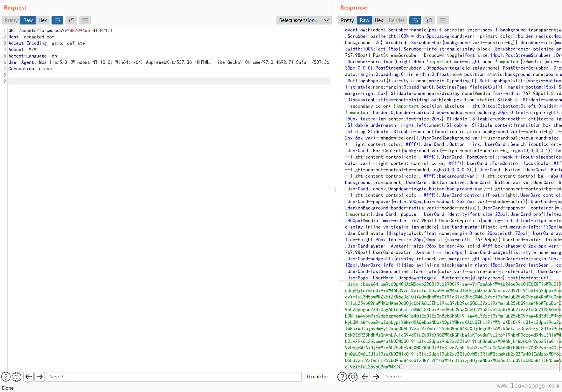Go to previous match in Request search
The width and height of the screenshot is (562, 392).
[x=29, y=377]
